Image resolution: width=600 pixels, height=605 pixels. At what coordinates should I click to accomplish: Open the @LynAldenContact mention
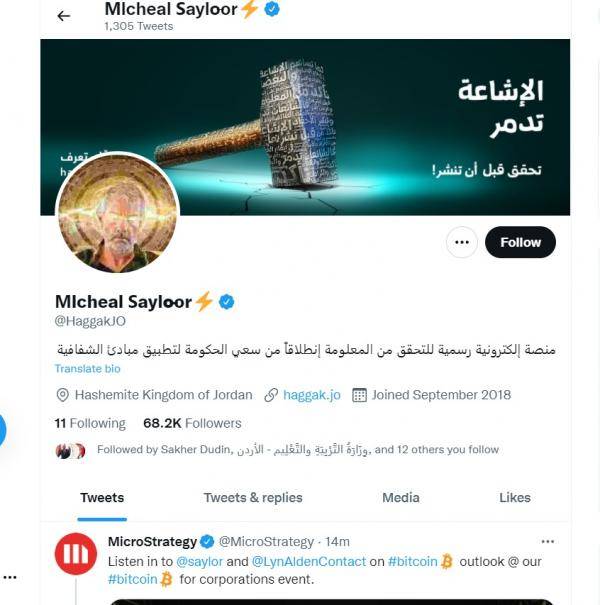click(309, 561)
